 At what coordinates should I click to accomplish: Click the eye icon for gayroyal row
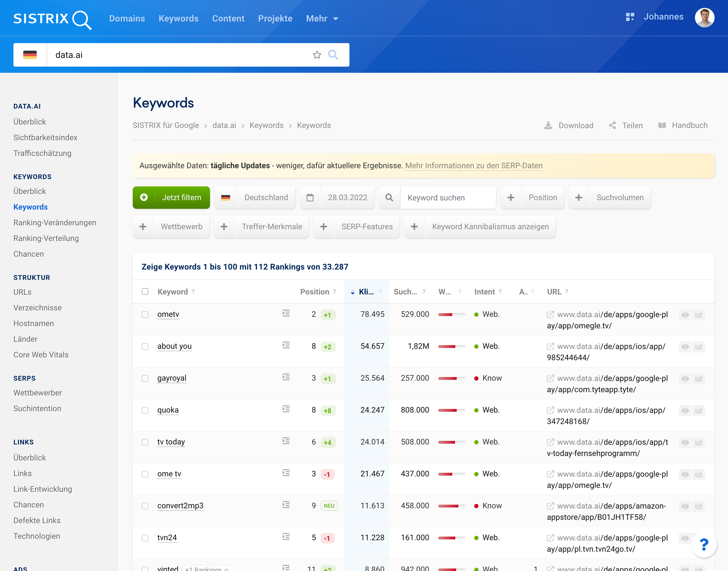(685, 379)
